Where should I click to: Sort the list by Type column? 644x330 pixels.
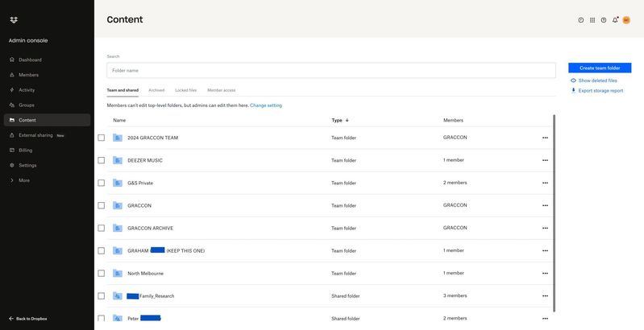point(340,120)
